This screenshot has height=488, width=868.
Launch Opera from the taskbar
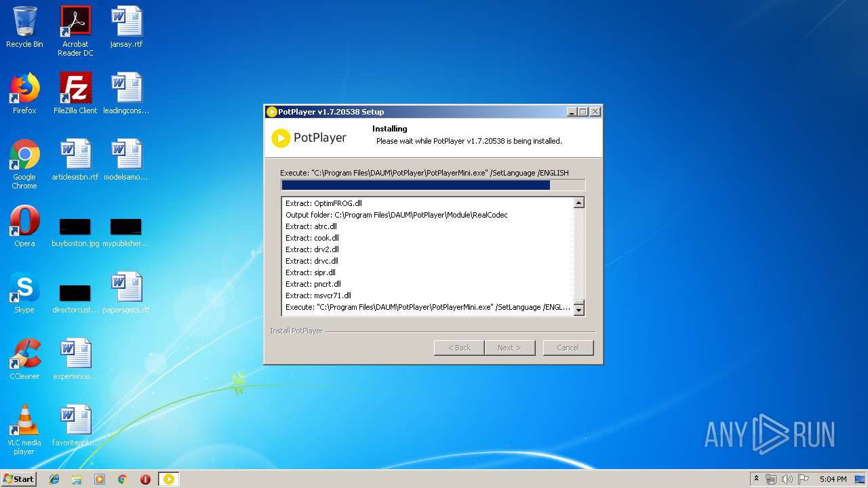[145, 479]
